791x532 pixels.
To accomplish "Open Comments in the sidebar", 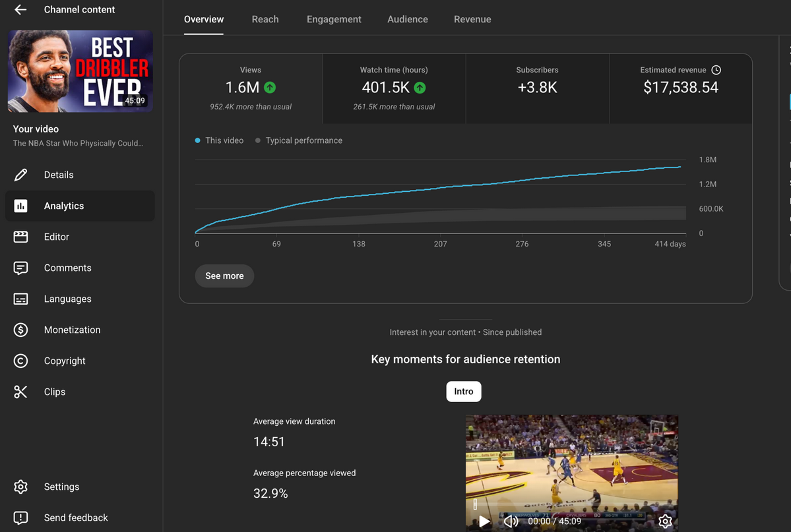I will click(x=80, y=268).
